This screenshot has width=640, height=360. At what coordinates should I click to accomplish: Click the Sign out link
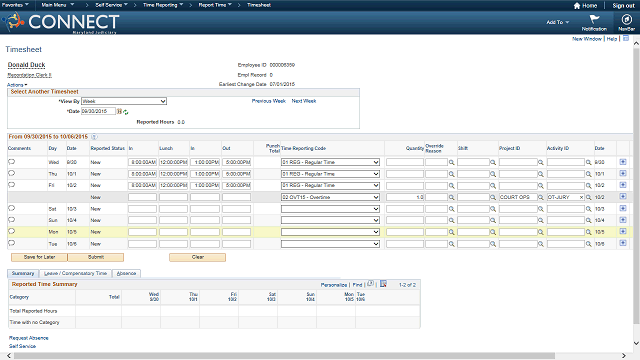623,6
